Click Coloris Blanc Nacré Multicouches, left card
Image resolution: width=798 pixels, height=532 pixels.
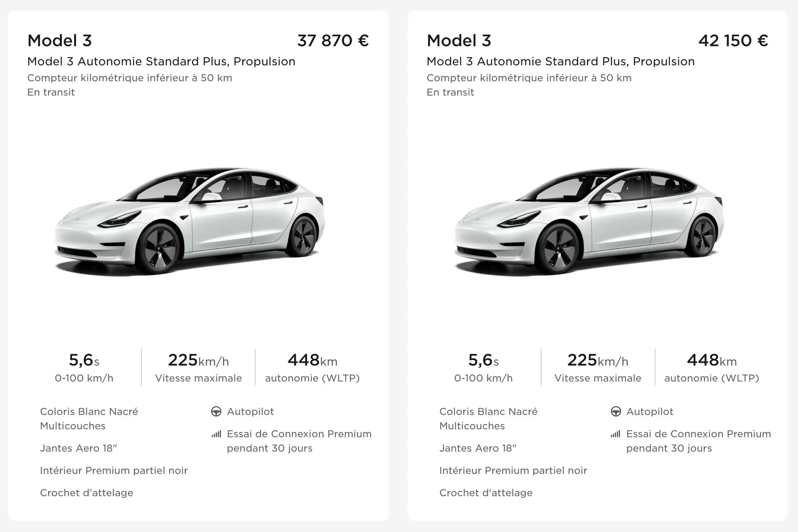click(89, 419)
